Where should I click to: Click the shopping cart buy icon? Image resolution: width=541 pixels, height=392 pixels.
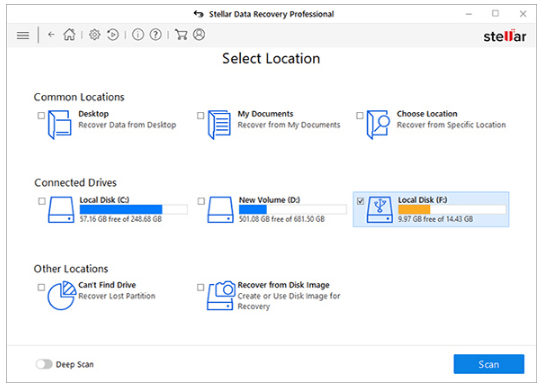coord(181,35)
